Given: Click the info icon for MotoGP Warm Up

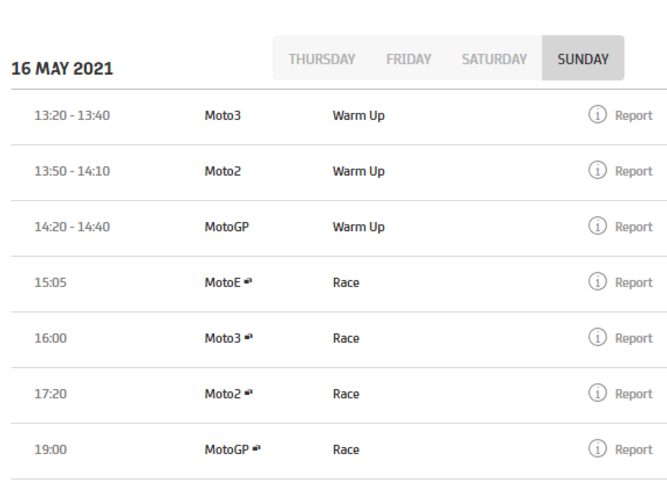Looking at the screenshot, I should 597,226.
